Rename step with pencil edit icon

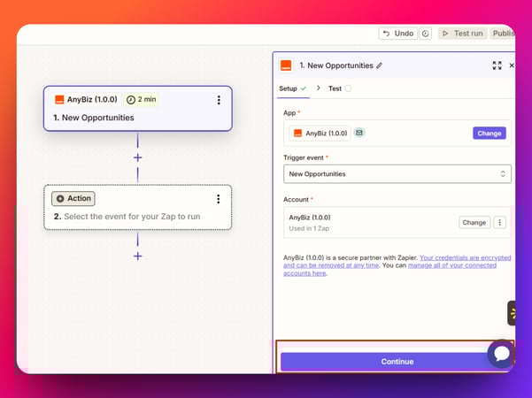[x=380, y=65]
